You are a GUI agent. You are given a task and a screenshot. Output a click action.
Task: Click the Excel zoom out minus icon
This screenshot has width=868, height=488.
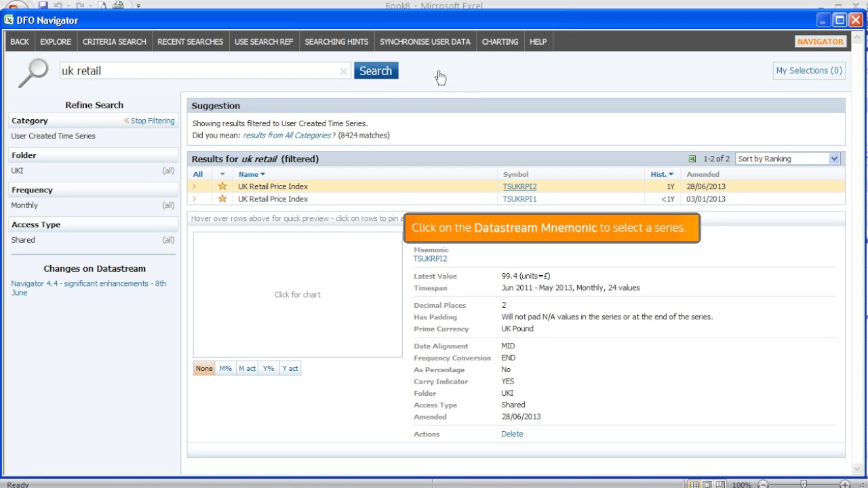(x=763, y=485)
